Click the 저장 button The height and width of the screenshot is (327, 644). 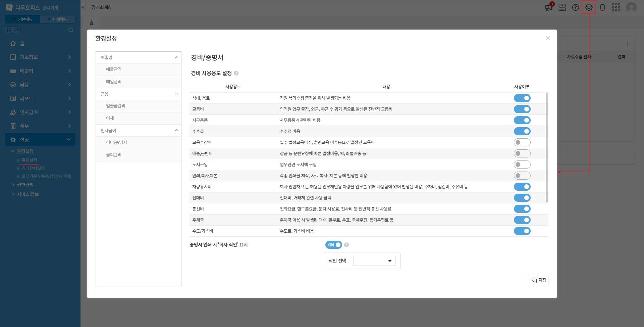point(538,280)
